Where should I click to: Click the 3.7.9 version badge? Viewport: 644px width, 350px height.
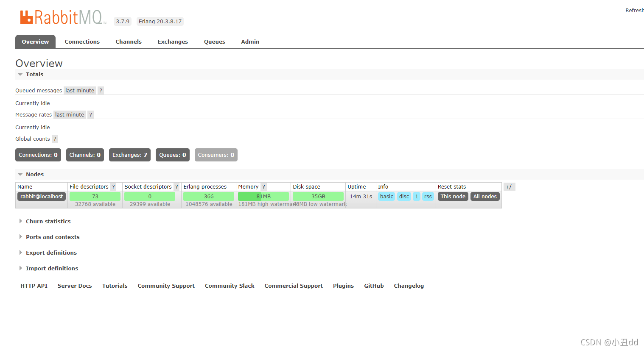point(123,22)
